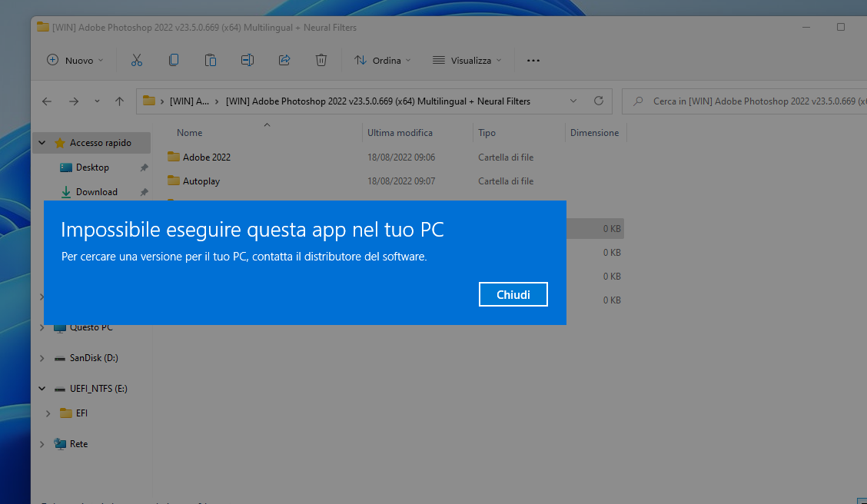Open recent locations chevron dropdown
The width and height of the screenshot is (867, 504).
[x=98, y=101]
